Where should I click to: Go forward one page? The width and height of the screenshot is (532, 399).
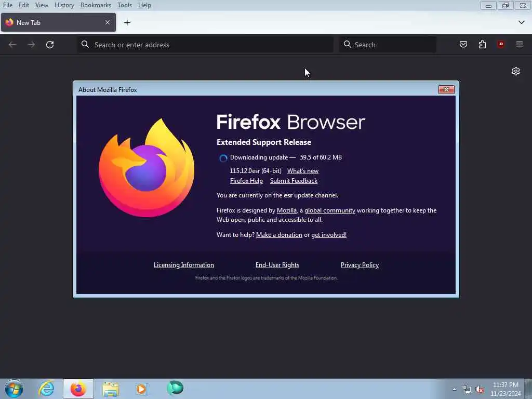click(x=31, y=45)
